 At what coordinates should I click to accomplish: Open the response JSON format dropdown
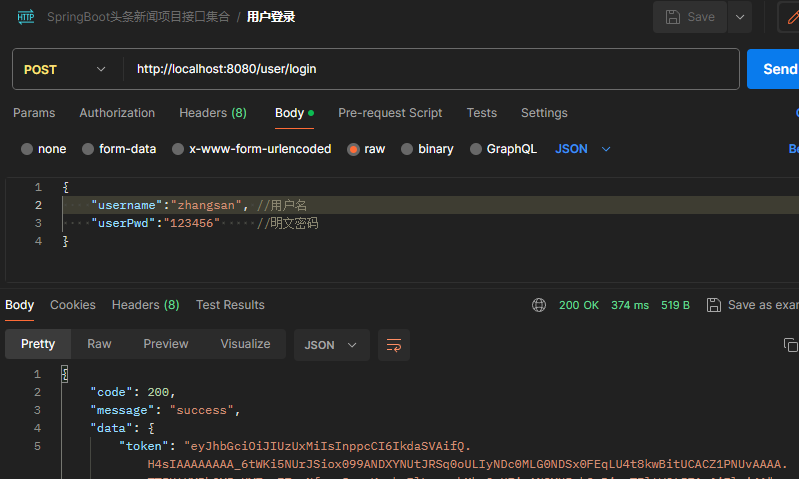coord(331,345)
